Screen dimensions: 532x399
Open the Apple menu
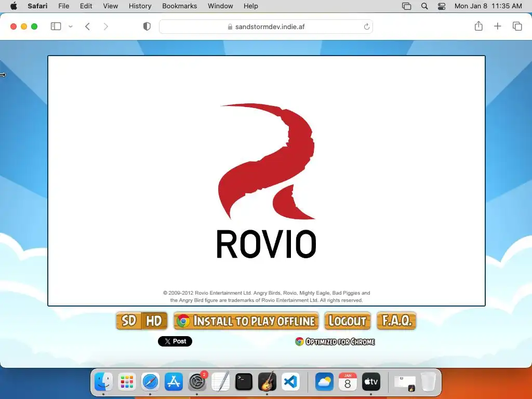click(x=14, y=6)
